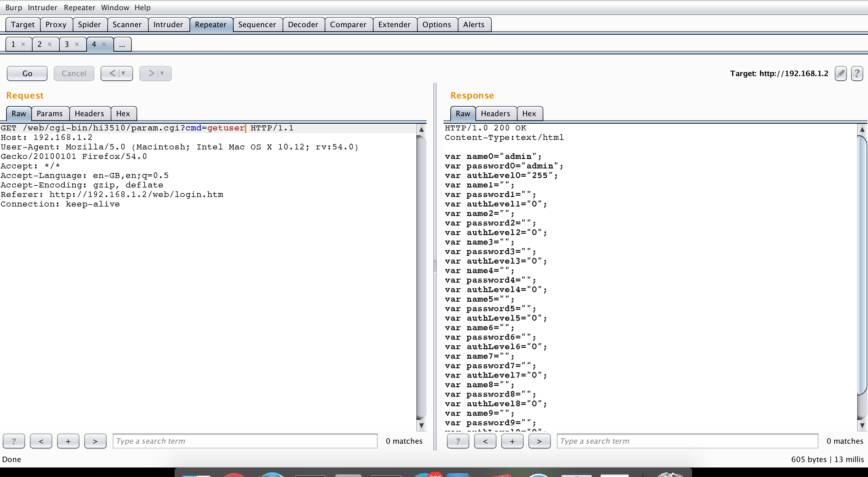Close Repeater tab 4 with its x
This screenshot has height=477, width=868.
pyautogui.click(x=104, y=44)
